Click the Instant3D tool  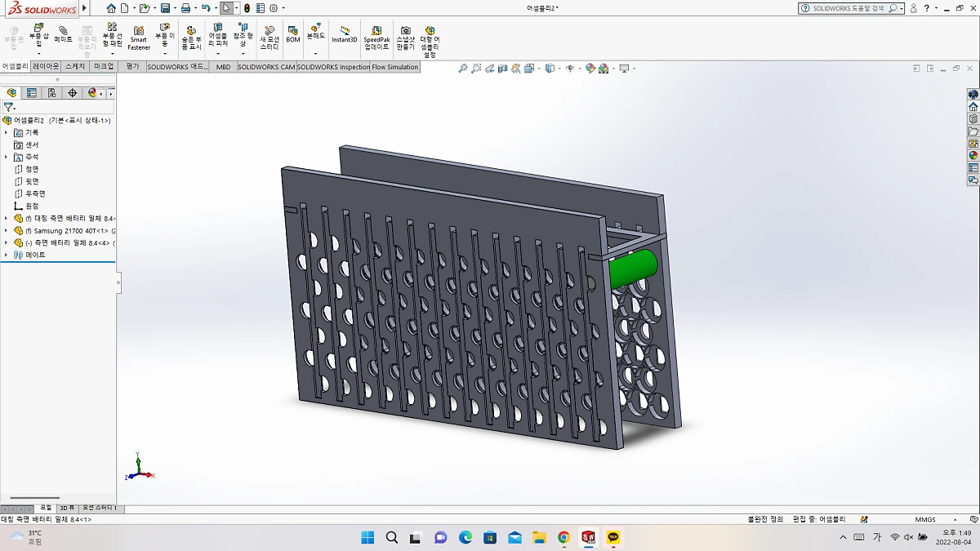point(344,34)
